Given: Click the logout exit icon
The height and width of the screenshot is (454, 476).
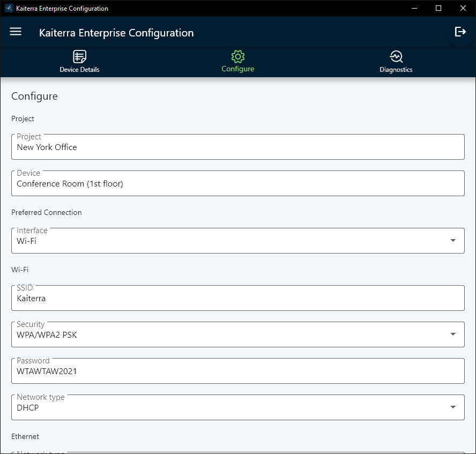Looking at the screenshot, I should coord(460,32).
